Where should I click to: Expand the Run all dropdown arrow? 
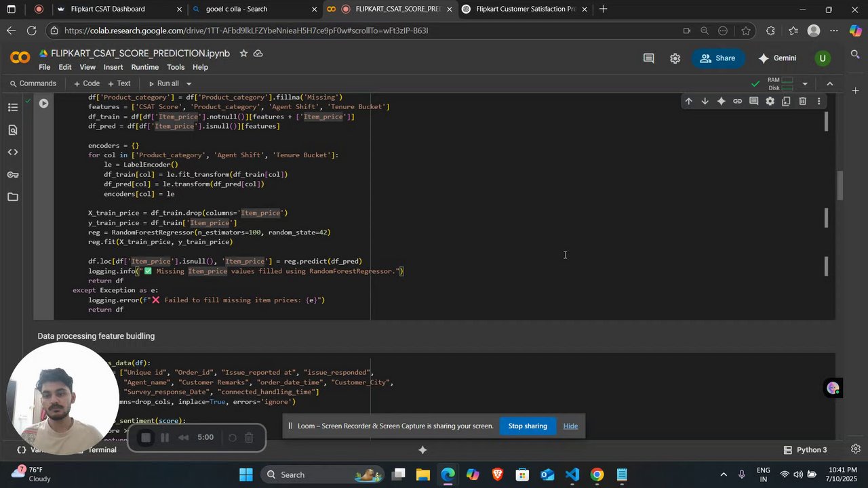[189, 84]
